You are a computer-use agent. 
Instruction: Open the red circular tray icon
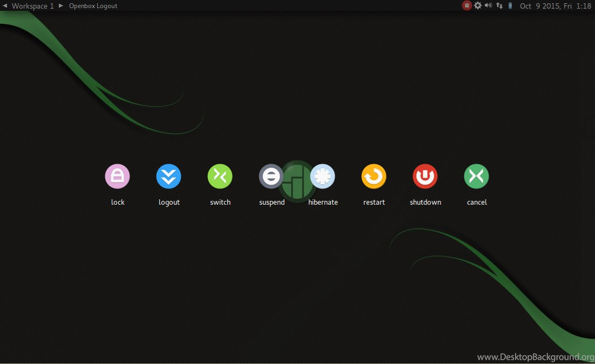pyautogui.click(x=466, y=5)
